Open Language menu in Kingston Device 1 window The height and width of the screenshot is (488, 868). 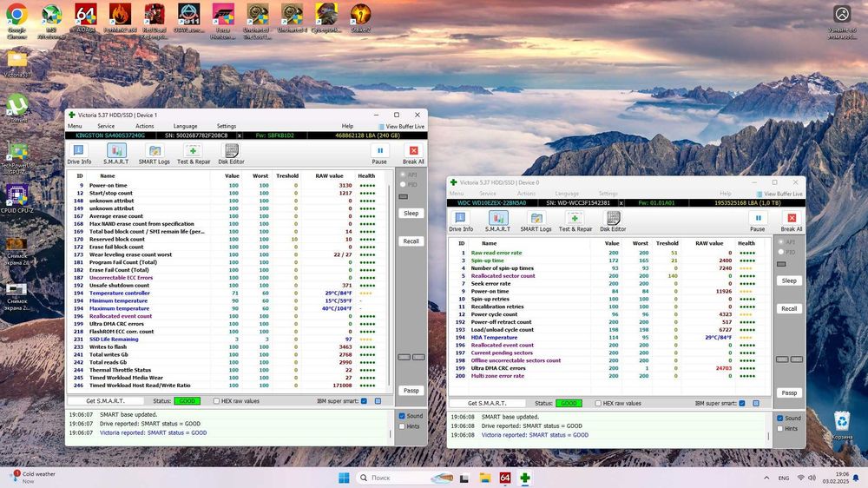[x=185, y=126]
